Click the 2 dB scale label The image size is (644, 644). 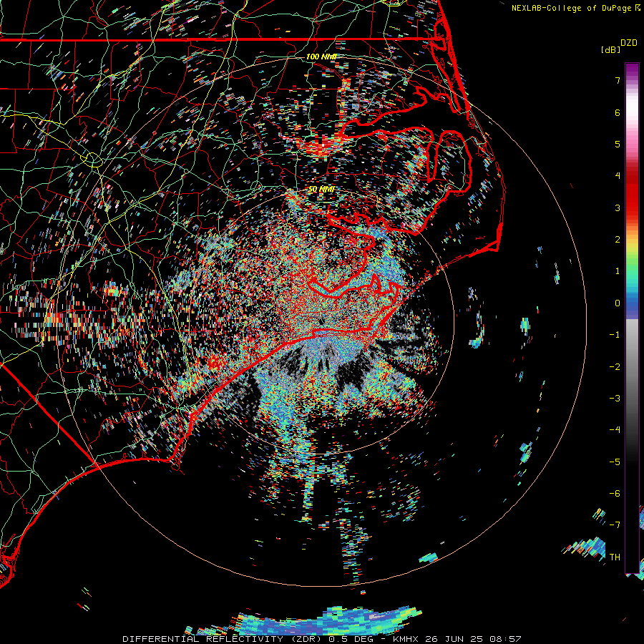618,240
